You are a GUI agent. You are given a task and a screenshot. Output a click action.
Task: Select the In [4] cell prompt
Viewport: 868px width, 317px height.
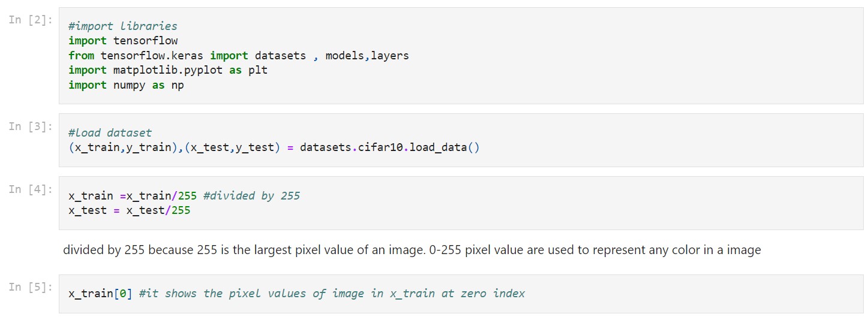pos(31,189)
